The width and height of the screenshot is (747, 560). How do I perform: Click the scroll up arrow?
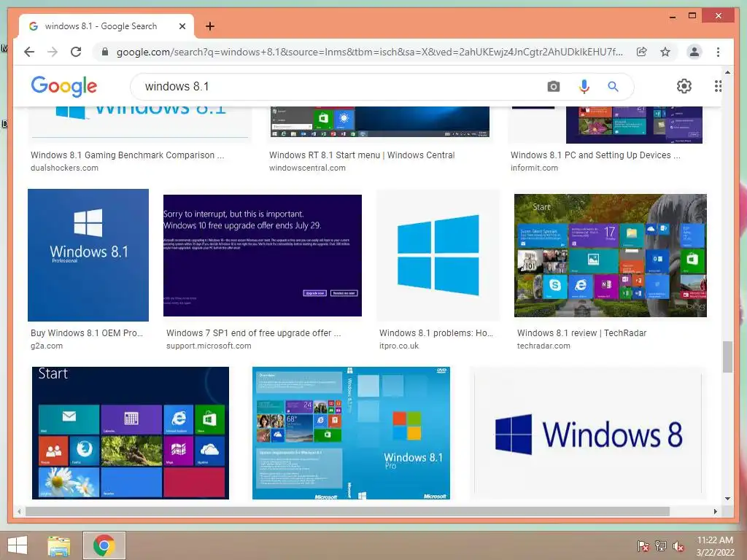(727, 72)
